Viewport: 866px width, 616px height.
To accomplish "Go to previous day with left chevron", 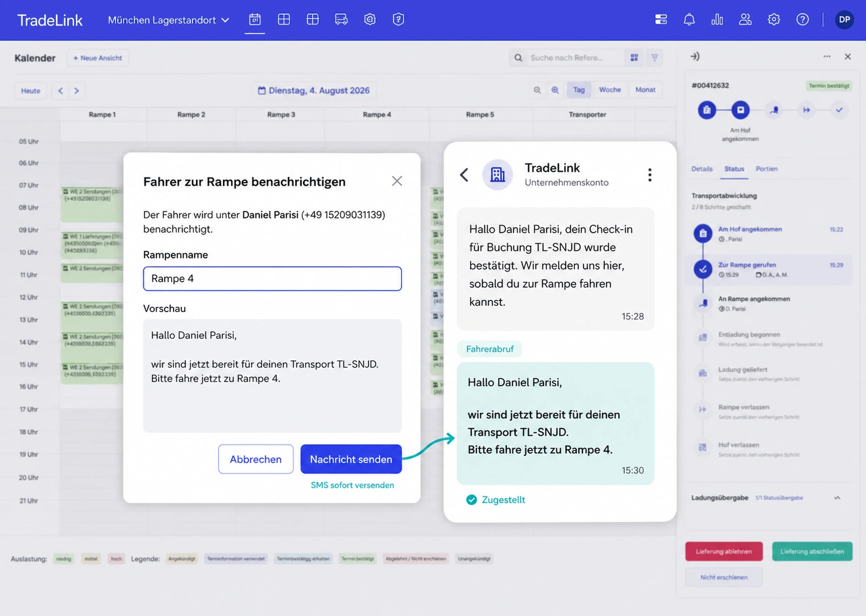I will pos(60,91).
